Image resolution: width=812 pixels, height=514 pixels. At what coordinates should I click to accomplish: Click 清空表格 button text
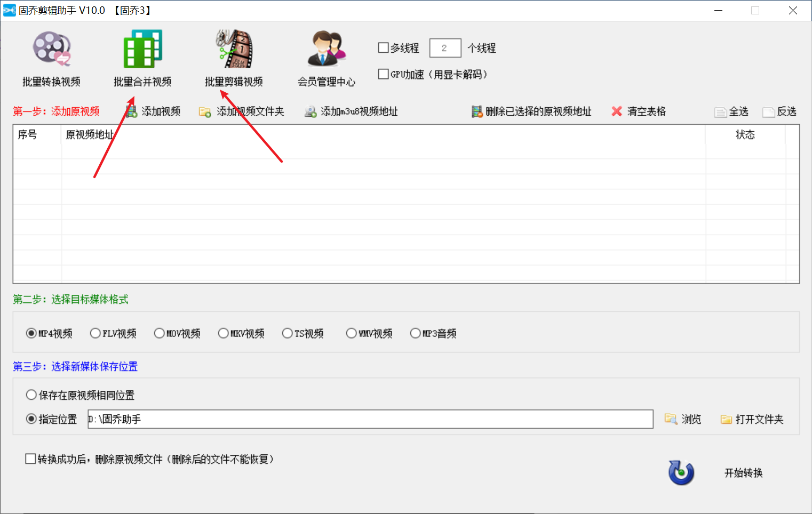tap(647, 111)
